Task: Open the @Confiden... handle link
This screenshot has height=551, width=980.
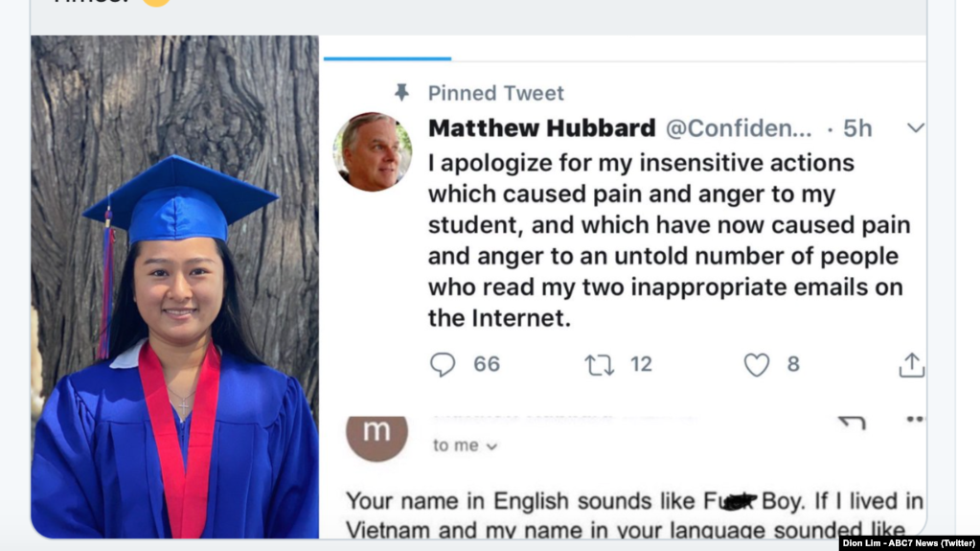Action: (739, 128)
